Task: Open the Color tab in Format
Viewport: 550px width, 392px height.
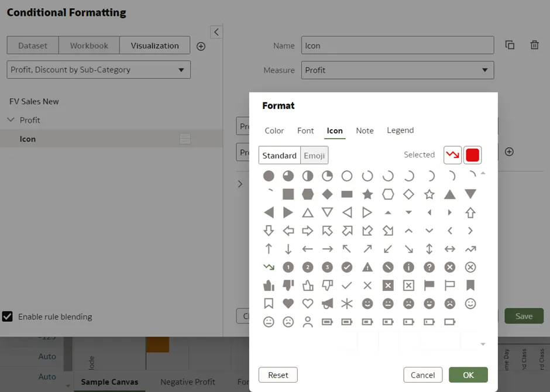Action: (x=274, y=131)
